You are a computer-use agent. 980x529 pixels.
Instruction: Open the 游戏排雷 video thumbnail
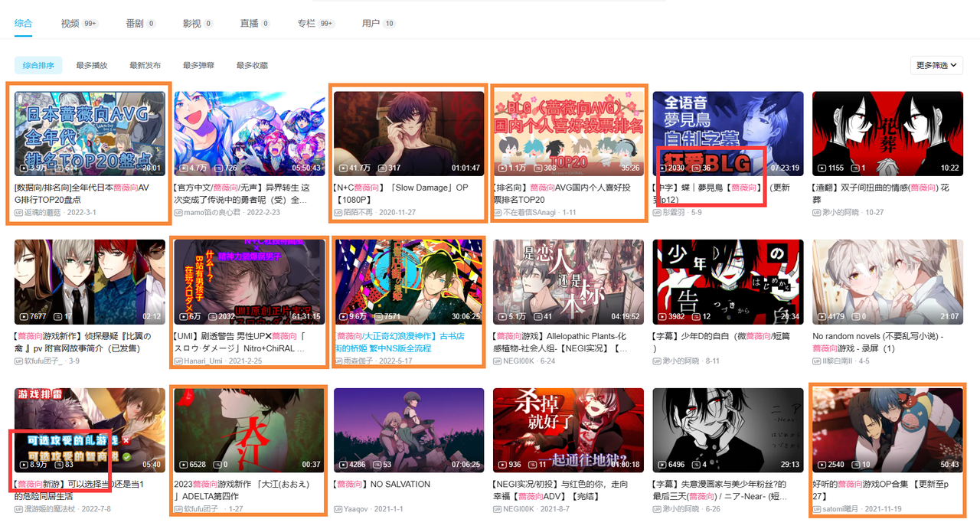point(90,430)
